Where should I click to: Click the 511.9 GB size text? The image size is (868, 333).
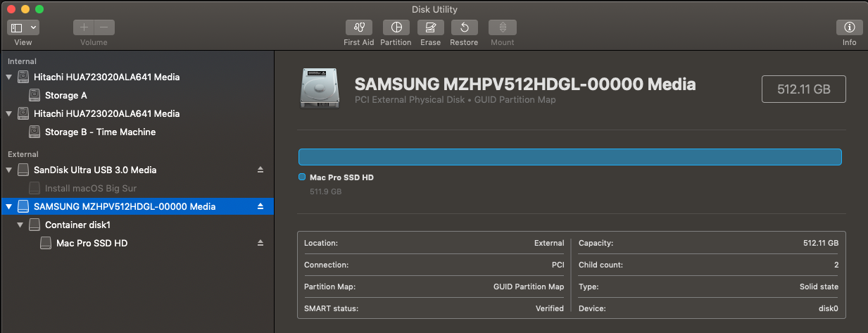tap(326, 191)
